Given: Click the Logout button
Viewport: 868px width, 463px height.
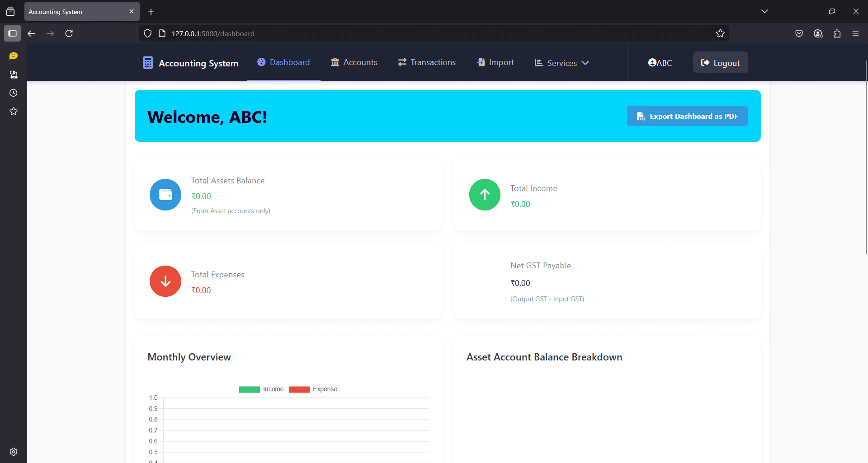Looking at the screenshot, I should [x=720, y=62].
